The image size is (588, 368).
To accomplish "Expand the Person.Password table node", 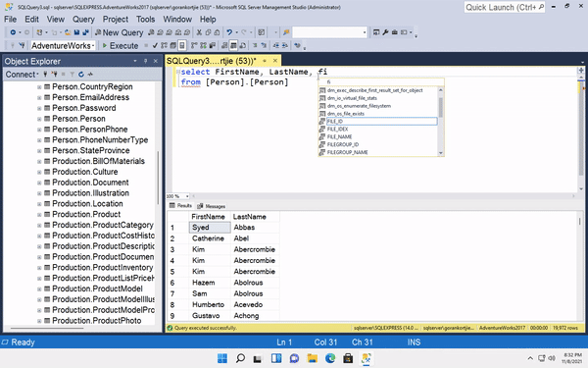I will (x=39, y=108).
